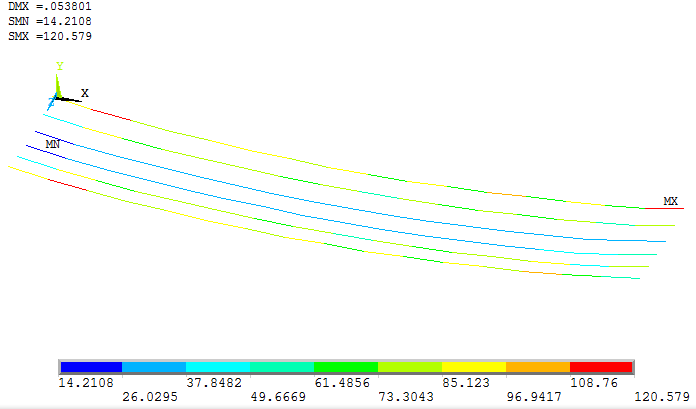
Task: Click the SMX =120.579 text
Action: (50, 36)
